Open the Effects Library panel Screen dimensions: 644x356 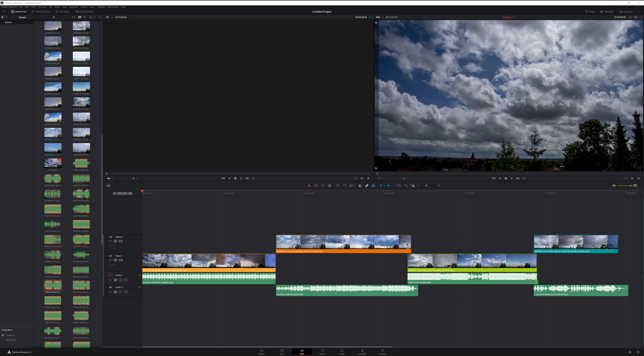pyautogui.click(x=41, y=12)
